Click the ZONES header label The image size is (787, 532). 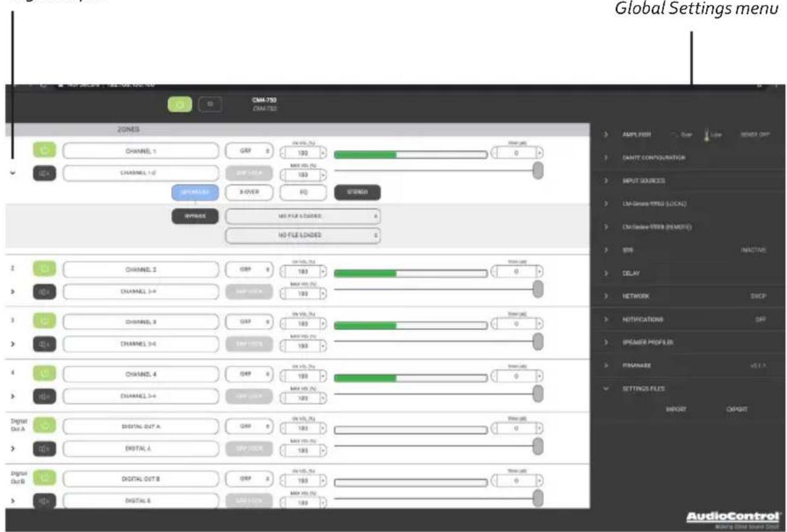click(x=128, y=130)
